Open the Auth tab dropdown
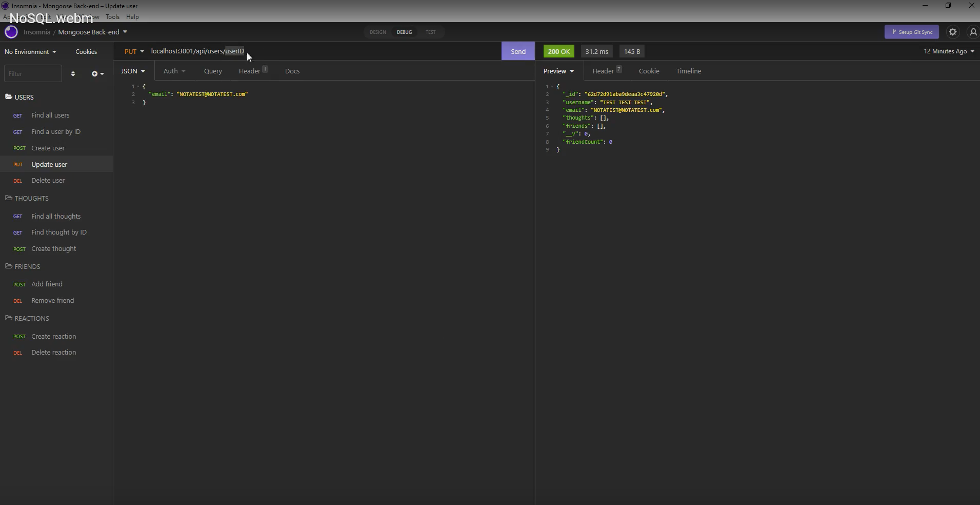The width and height of the screenshot is (980, 505). point(174,71)
